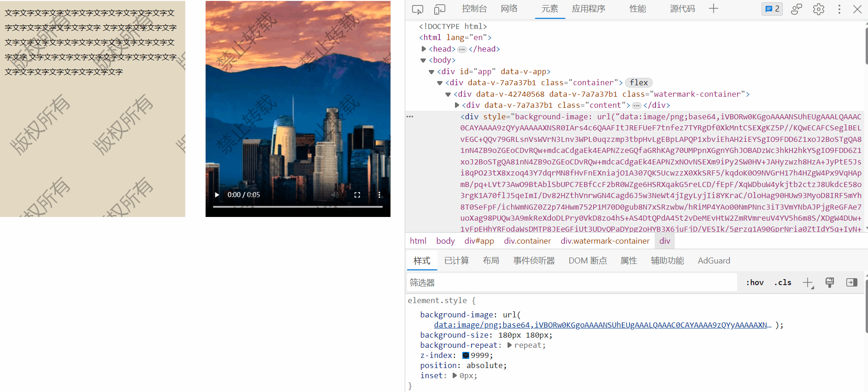Select html in the breadcrumb
Image resolution: width=868 pixels, height=392 pixels.
[418, 241]
